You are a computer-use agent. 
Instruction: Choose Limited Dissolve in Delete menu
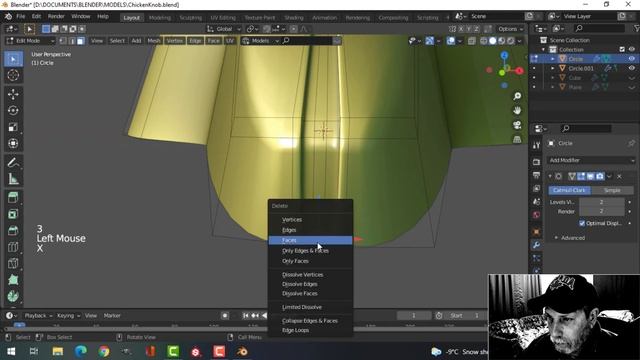(x=302, y=307)
